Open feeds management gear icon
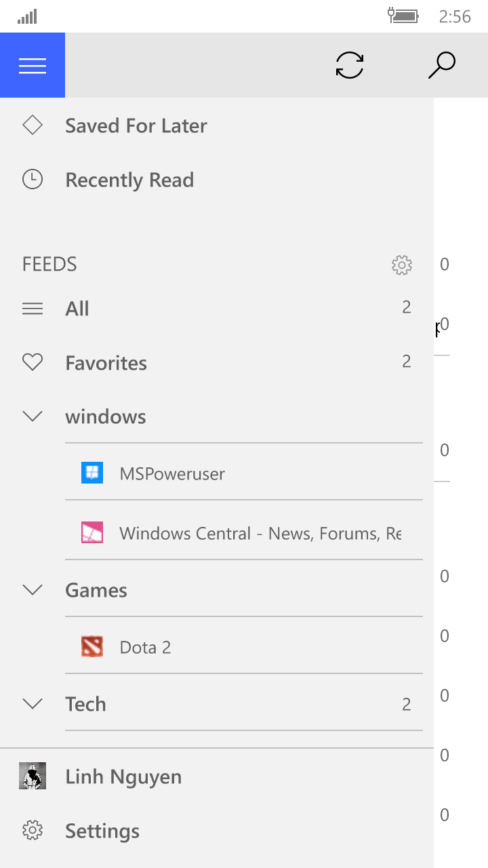The height and width of the screenshot is (868, 488). click(x=402, y=265)
